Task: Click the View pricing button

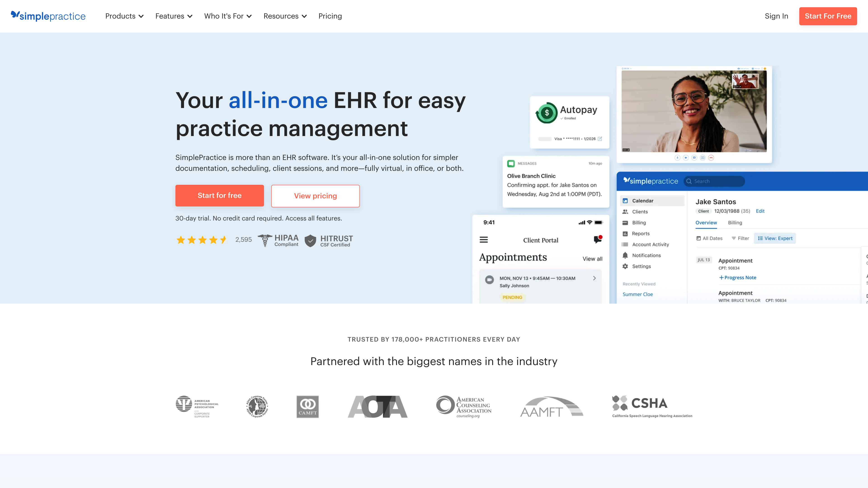Action: [x=315, y=196]
